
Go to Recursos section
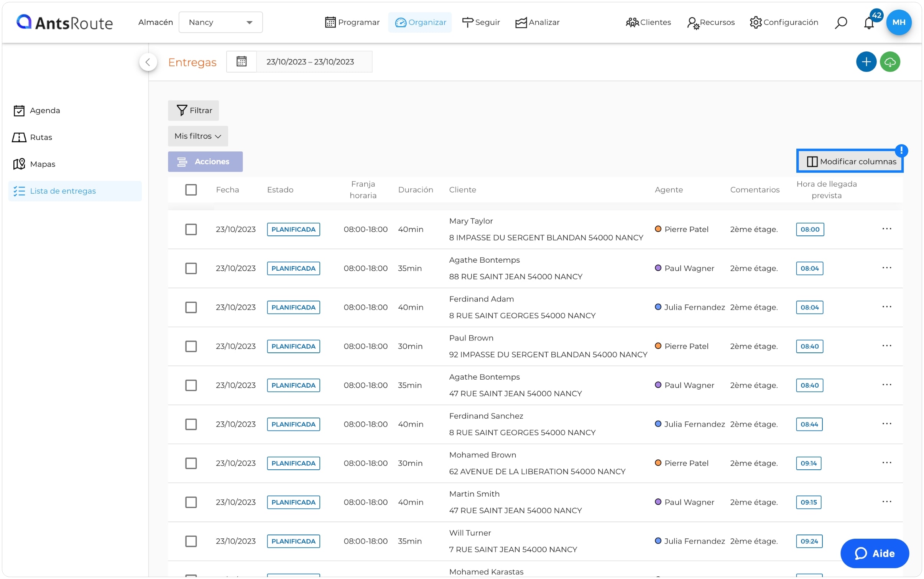click(711, 22)
